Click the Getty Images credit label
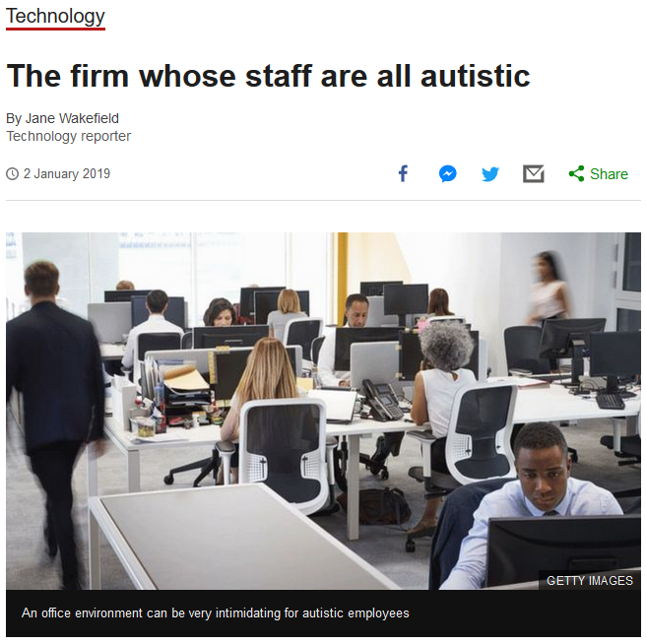 [590, 581]
